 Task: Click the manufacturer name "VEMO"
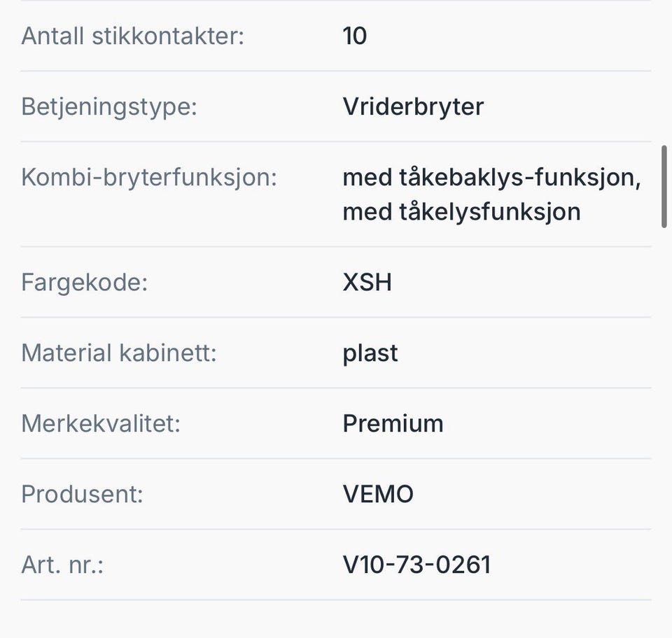pos(378,494)
